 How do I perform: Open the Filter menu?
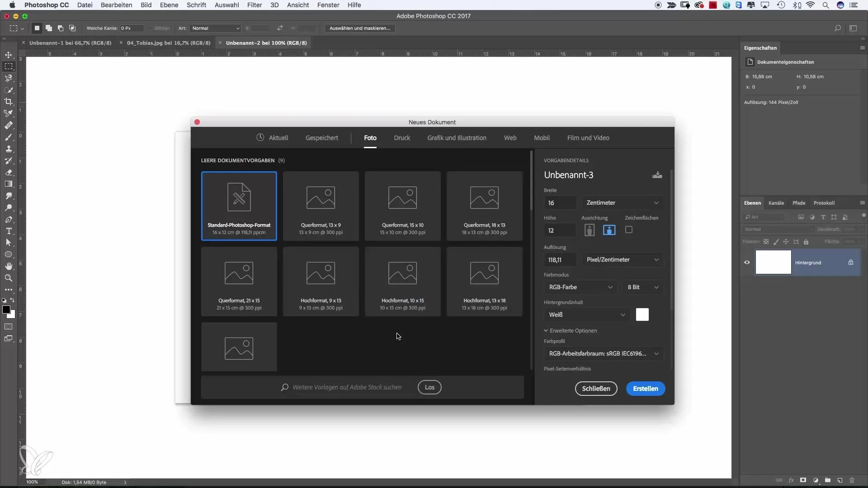[x=255, y=5]
